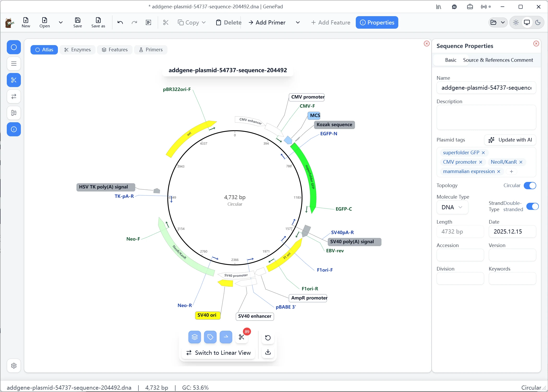Remove the mammalian expression tag
The width and height of the screenshot is (548, 392).
pos(499,171)
